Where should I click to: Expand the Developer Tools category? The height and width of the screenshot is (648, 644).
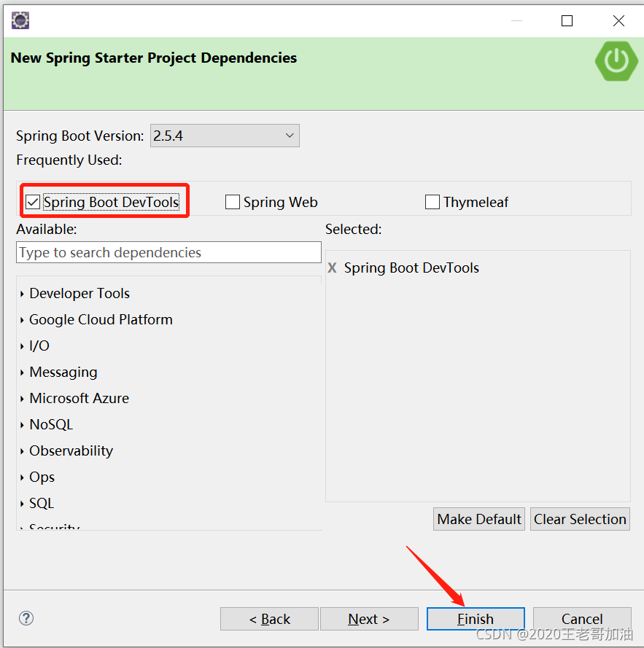tap(22, 294)
